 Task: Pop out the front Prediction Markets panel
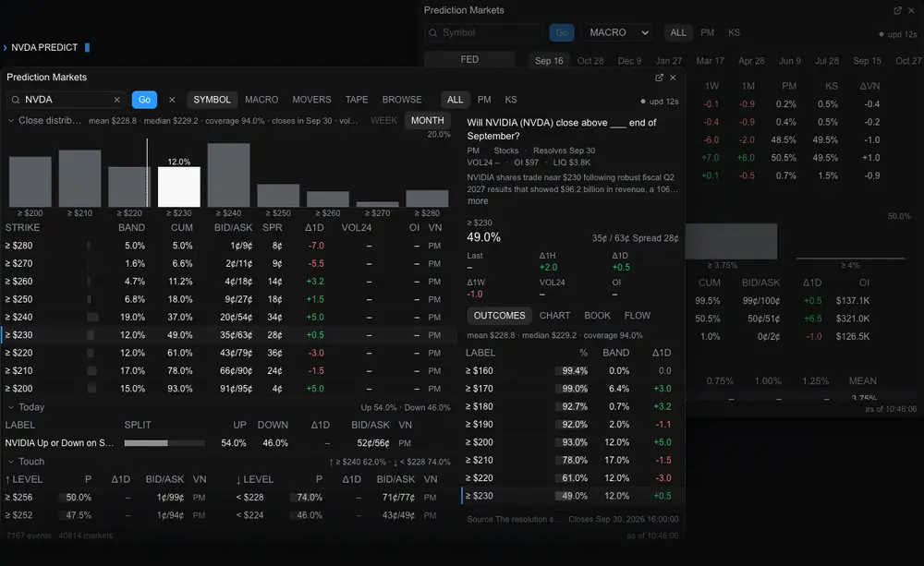pos(659,78)
